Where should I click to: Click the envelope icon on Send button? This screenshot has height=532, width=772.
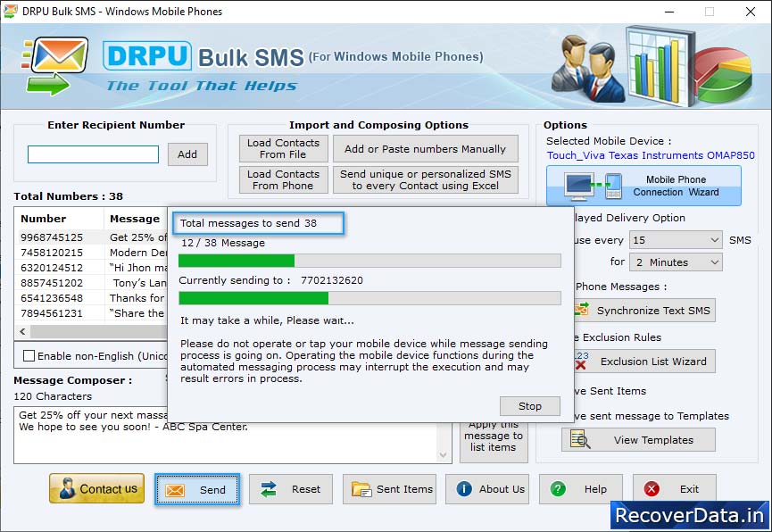[x=175, y=490]
